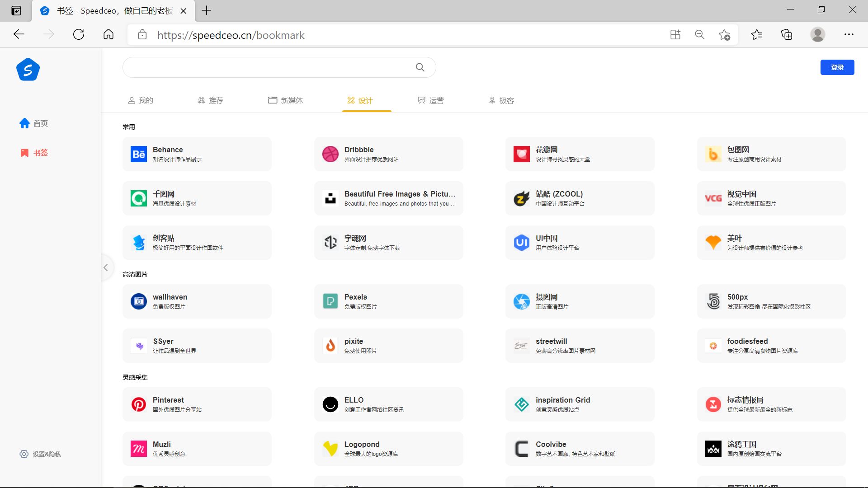Open the SSyer bookmark card
This screenshot has width=868, height=488.
[197, 346]
